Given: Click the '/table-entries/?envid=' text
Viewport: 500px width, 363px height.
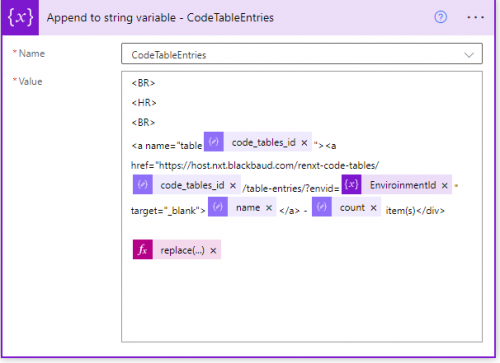Looking at the screenshot, I should (x=291, y=189).
